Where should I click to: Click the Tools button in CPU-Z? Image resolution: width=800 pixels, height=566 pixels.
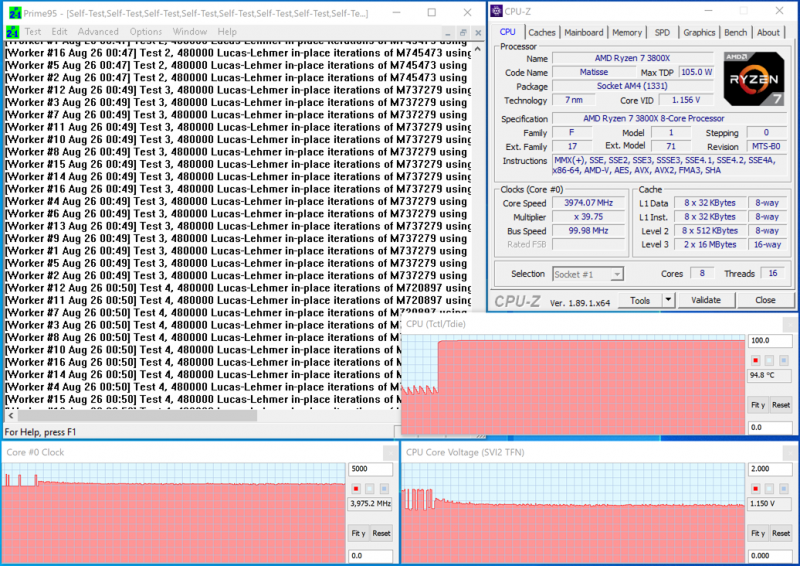[x=640, y=300]
